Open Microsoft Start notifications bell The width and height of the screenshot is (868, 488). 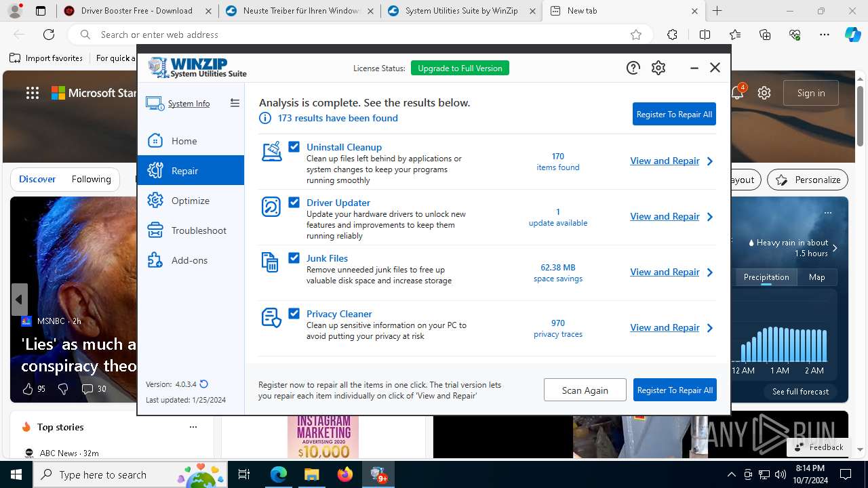pyautogui.click(x=737, y=93)
